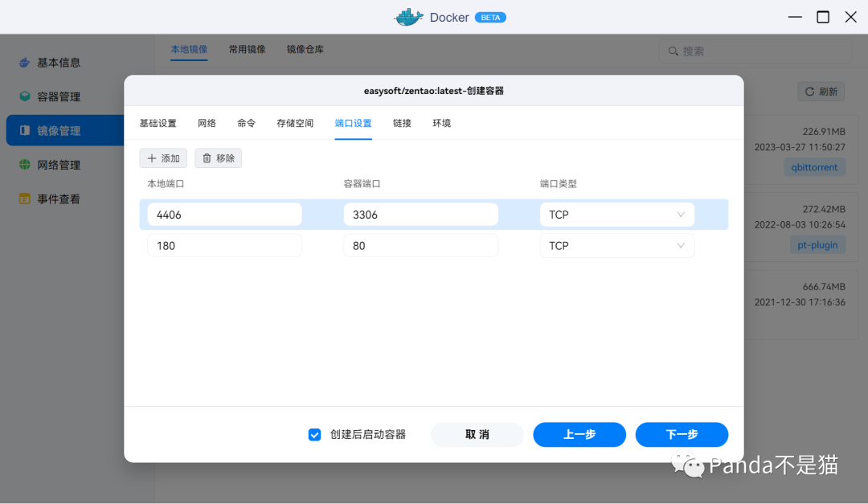Open 网络管理 in the sidebar
This screenshot has height=504, width=868.
[x=50, y=165]
